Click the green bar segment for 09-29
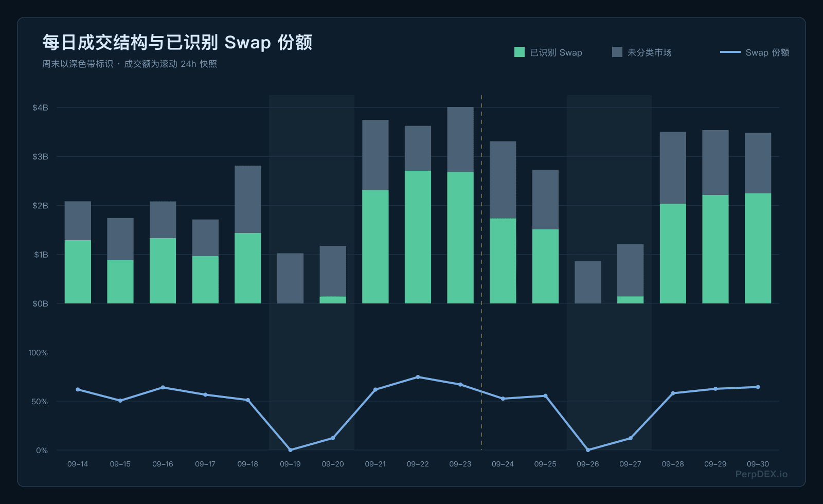Image resolution: width=823 pixels, height=504 pixels. [715, 249]
